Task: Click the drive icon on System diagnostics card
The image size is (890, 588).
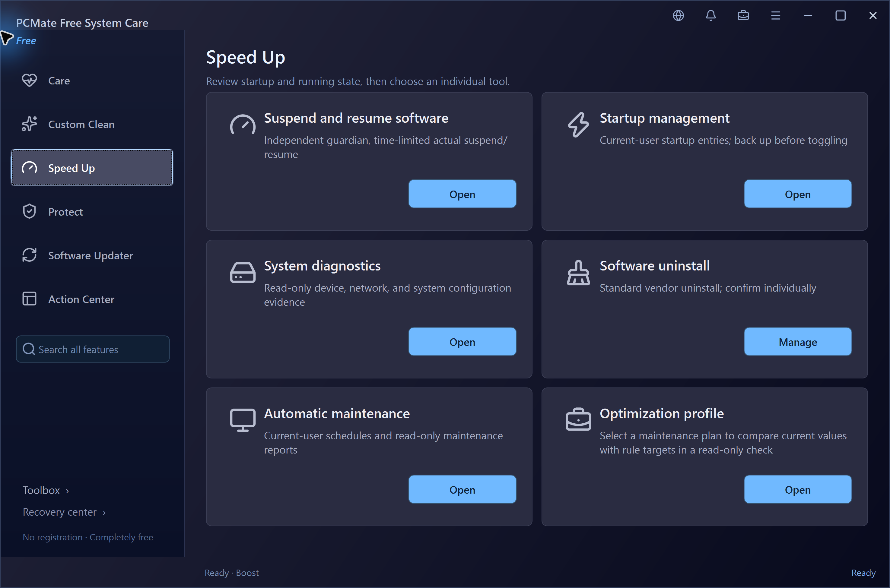Action: coord(243,273)
